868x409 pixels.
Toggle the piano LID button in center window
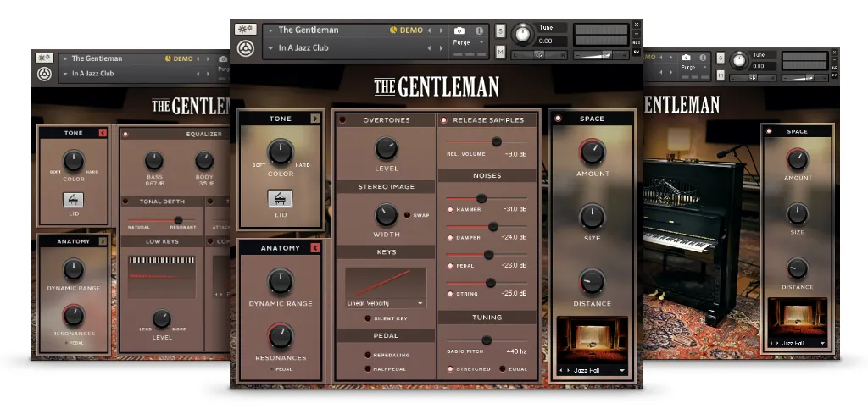(x=280, y=198)
